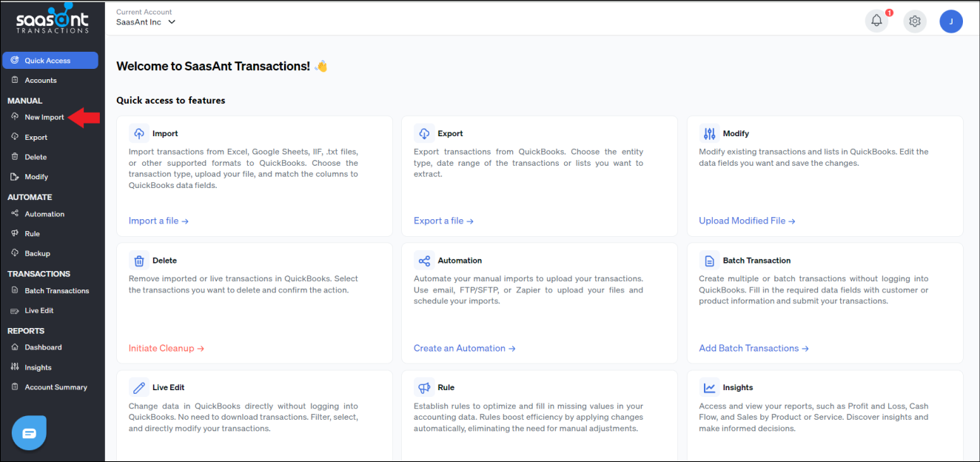Viewport: 980px width, 462px height.
Task: Open the notifications bell icon
Action: pyautogui.click(x=877, y=21)
